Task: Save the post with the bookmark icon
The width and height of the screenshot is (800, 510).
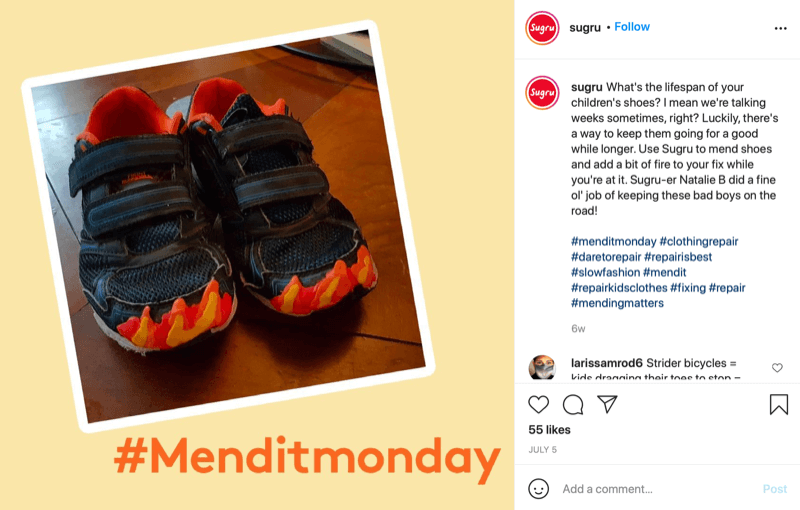Action: click(x=779, y=404)
